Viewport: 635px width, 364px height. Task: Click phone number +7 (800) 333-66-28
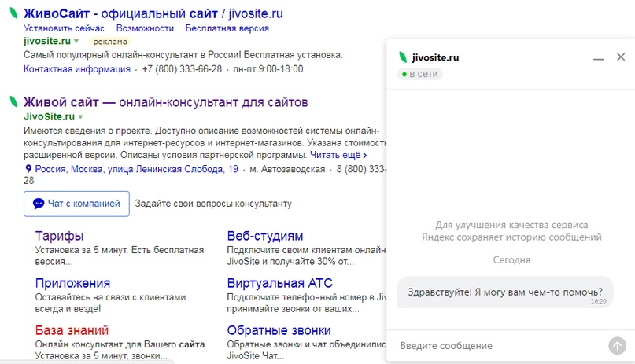click(x=182, y=68)
